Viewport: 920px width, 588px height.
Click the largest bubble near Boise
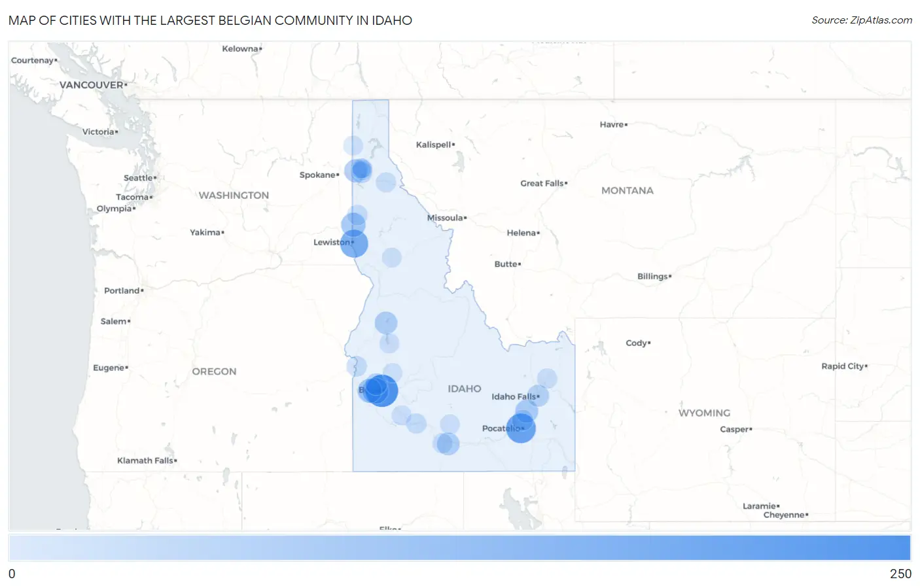381,390
